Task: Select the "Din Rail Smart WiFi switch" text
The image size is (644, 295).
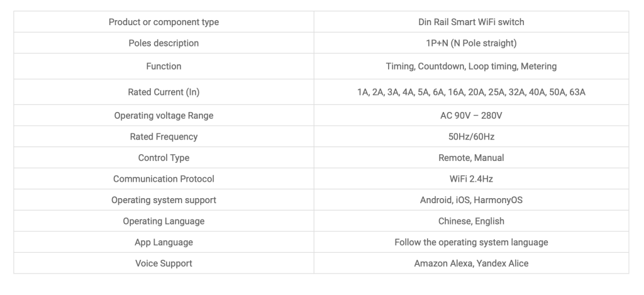Action: pyautogui.click(x=471, y=22)
